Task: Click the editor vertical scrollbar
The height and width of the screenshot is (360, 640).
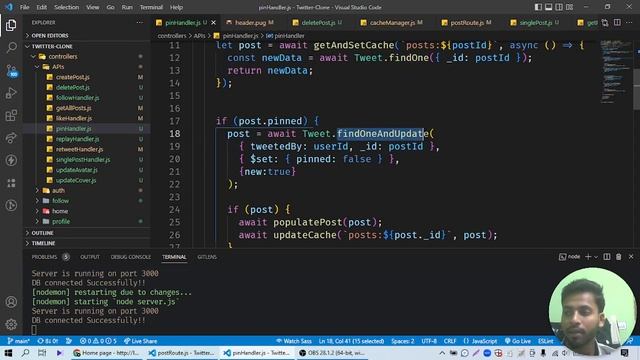Action: pos(637,89)
